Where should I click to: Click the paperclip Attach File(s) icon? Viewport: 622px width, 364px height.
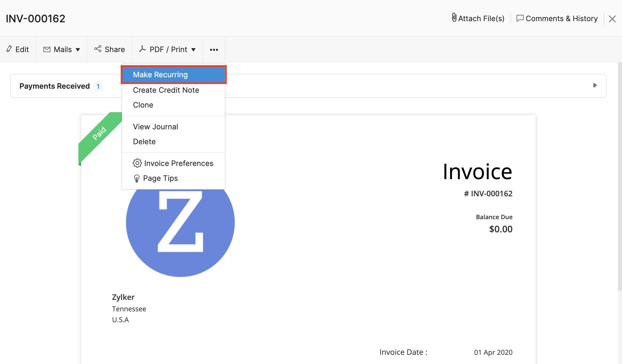click(x=454, y=18)
